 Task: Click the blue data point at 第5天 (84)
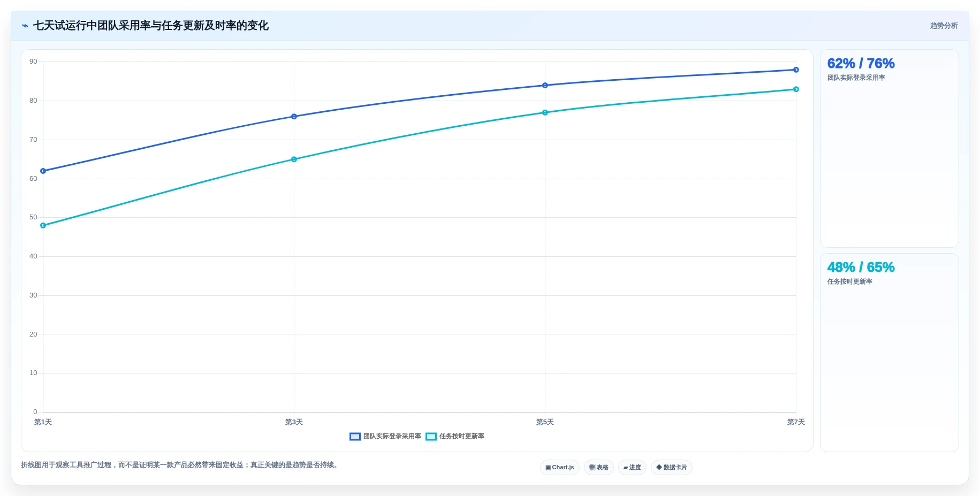pos(545,86)
